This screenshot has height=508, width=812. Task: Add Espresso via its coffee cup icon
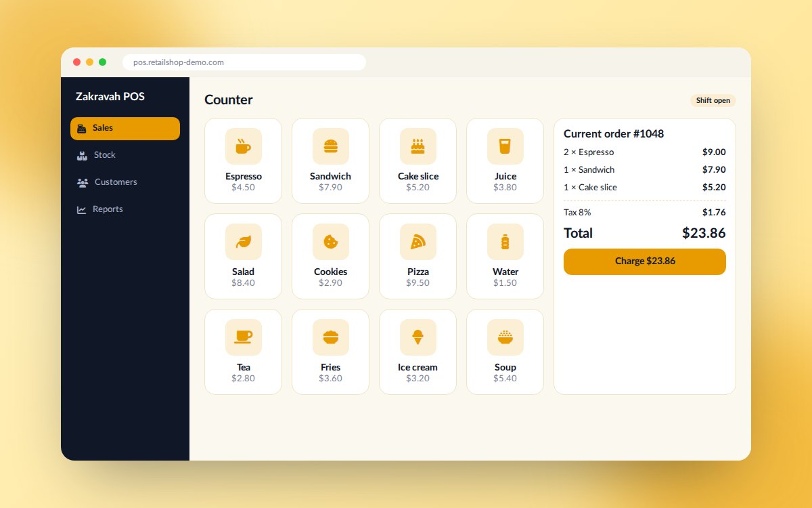[x=244, y=146]
